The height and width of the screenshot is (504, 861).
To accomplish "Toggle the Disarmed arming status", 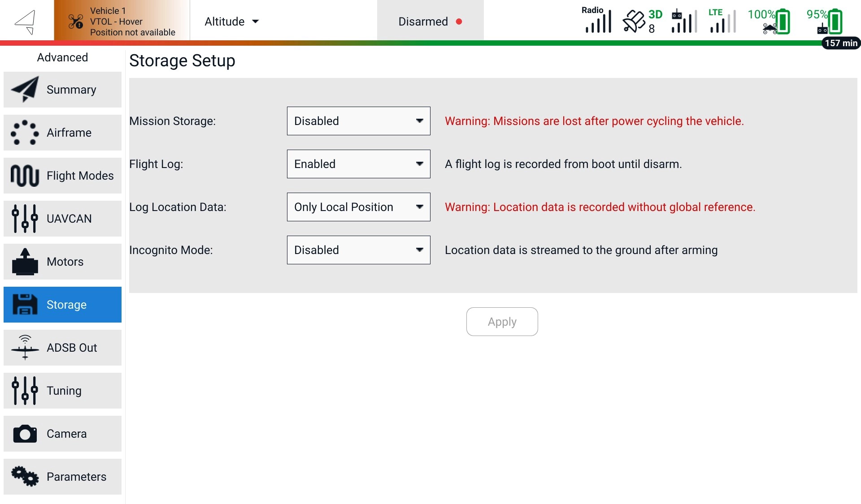I will tap(430, 22).
